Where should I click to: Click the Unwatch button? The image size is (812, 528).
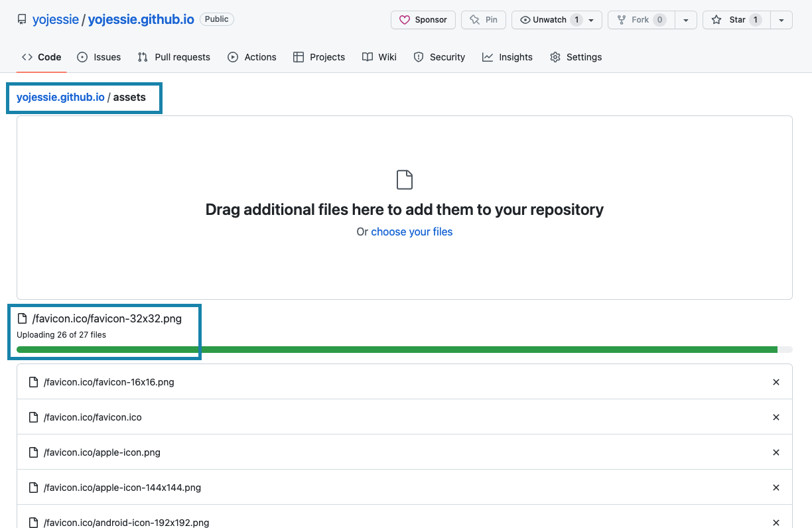click(557, 20)
